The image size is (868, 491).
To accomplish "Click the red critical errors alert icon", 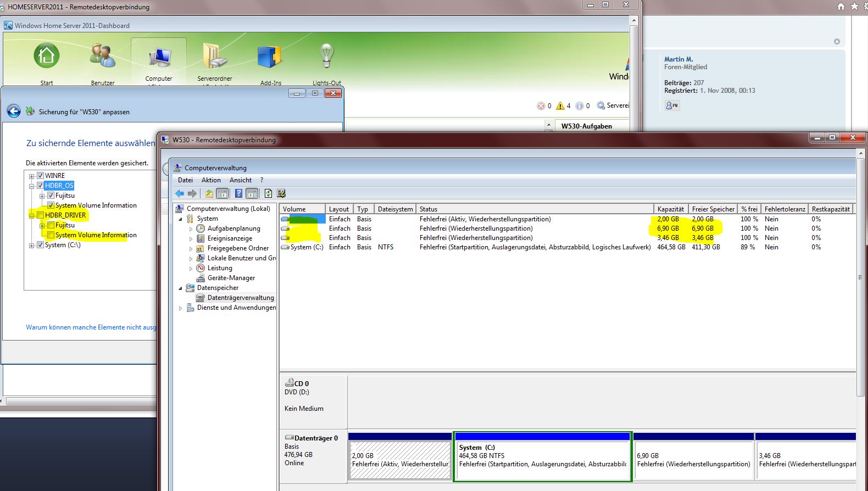I will coord(541,106).
